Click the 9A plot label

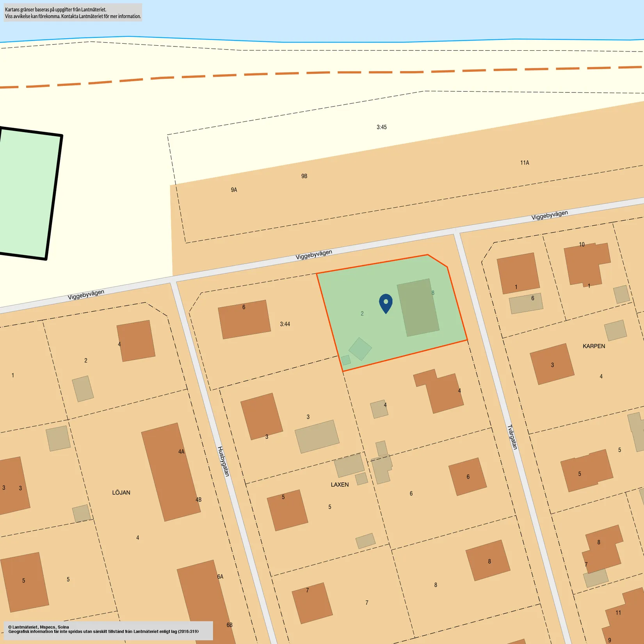tap(234, 190)
